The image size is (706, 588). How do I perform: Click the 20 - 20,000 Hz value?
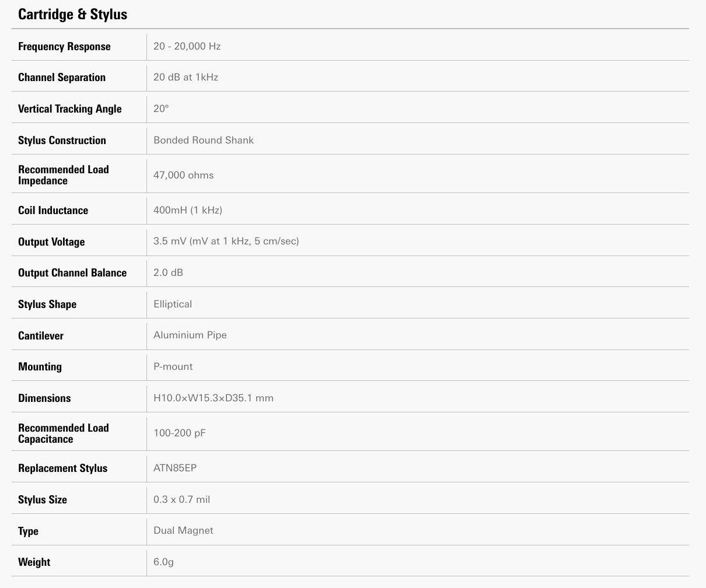[x=187, y=46]
